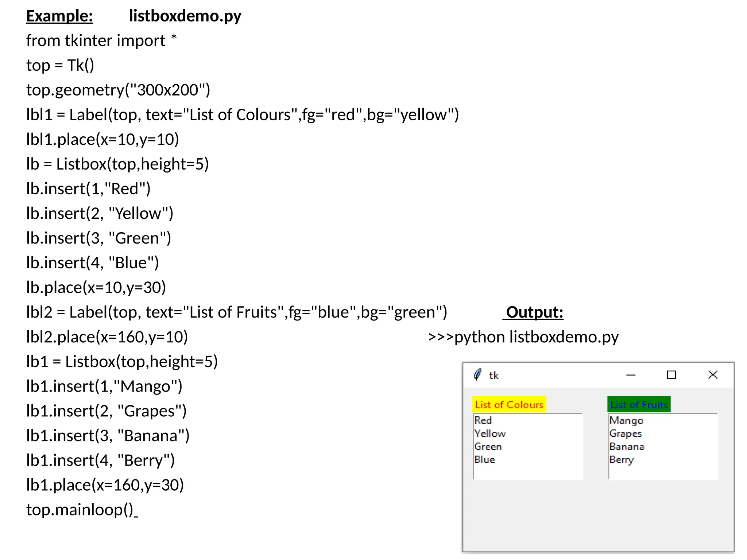This screenshot has height=560, width=747.
Task: Choose Green from the colours list
Action: pyautogui.click(x=488, y=447)
